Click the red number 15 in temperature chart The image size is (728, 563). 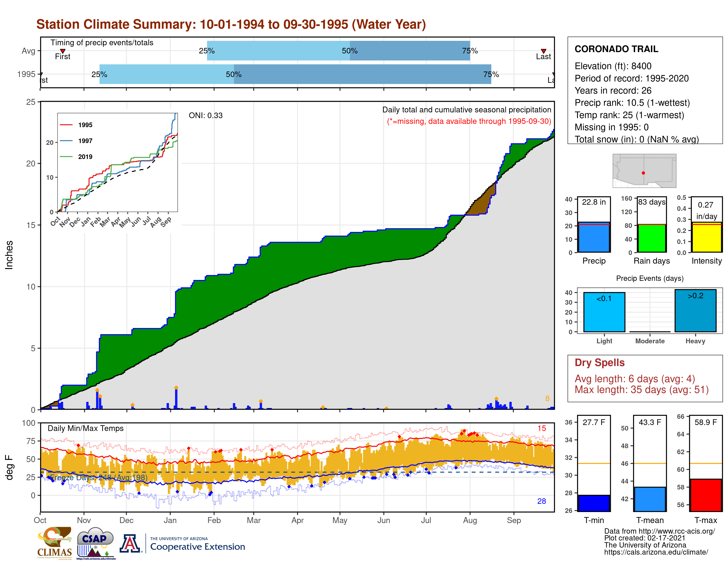pos(542,428)
